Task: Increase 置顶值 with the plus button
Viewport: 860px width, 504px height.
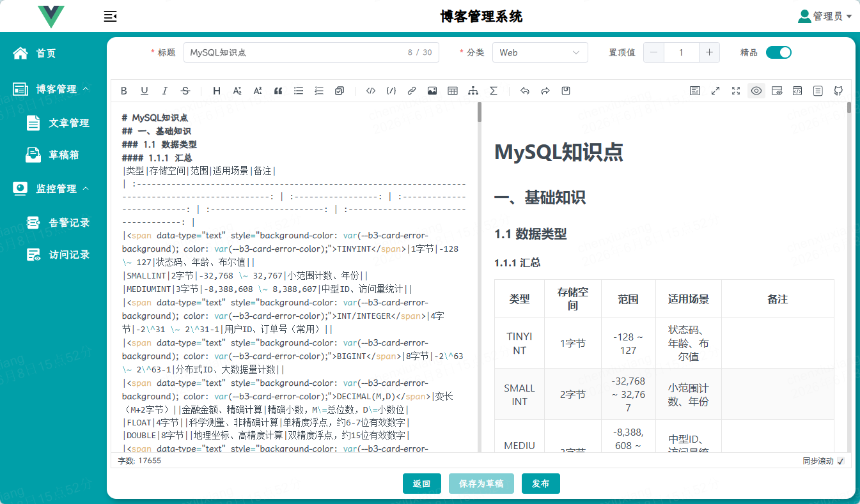Action: (x=710, y=52)
